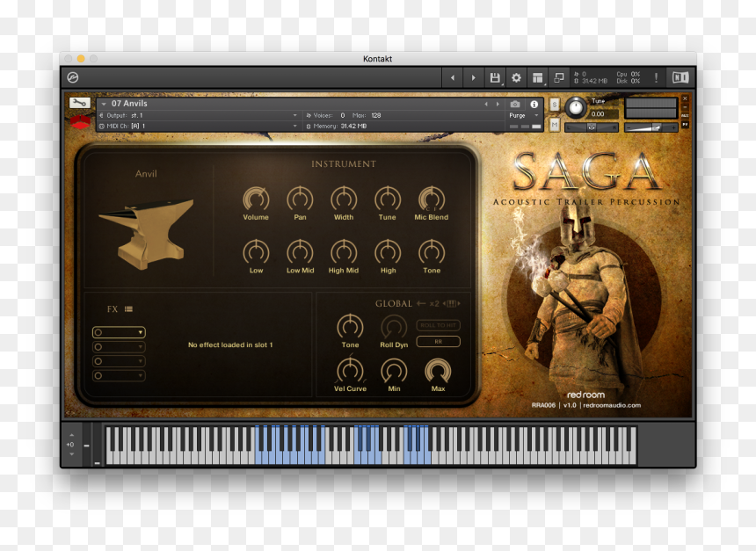Click the exclamation mark panic button
Screen dimensions: 756x551
[656, 77]
